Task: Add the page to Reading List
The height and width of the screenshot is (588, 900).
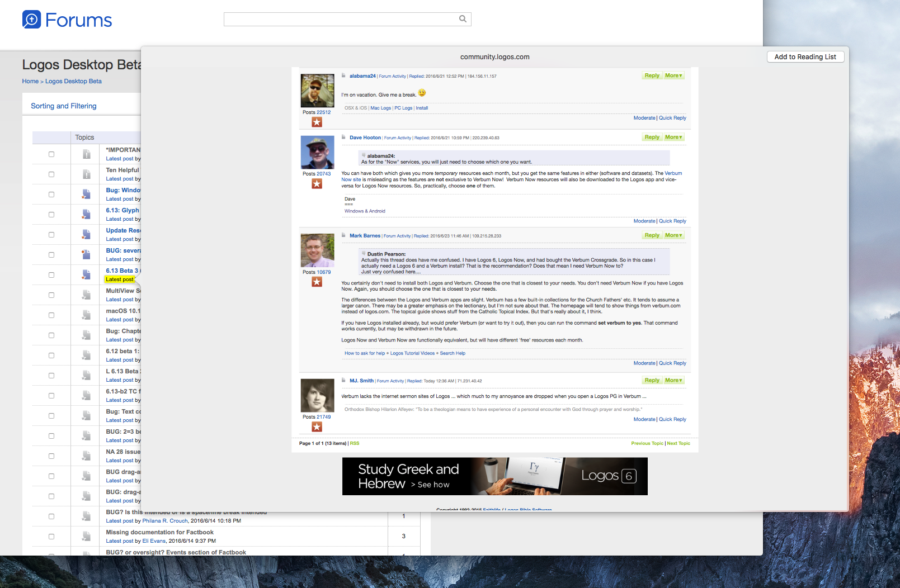Action: point(805,57)
